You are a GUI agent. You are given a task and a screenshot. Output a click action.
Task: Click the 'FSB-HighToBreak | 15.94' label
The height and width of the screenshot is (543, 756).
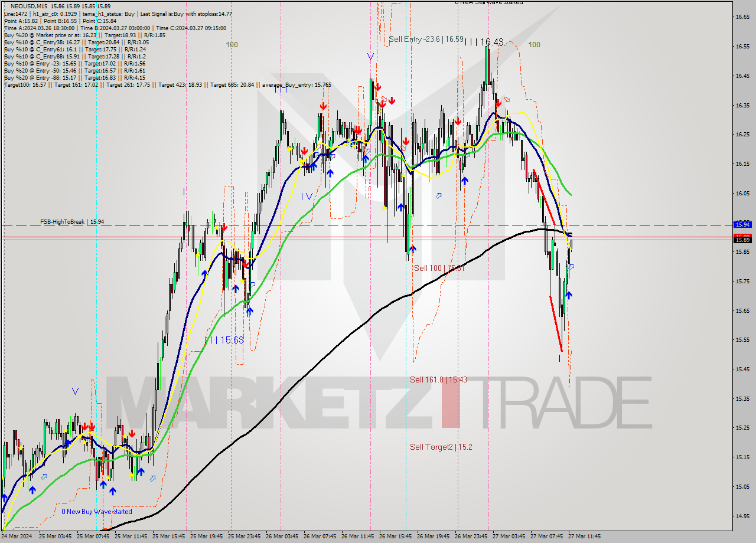click(72, 222)
